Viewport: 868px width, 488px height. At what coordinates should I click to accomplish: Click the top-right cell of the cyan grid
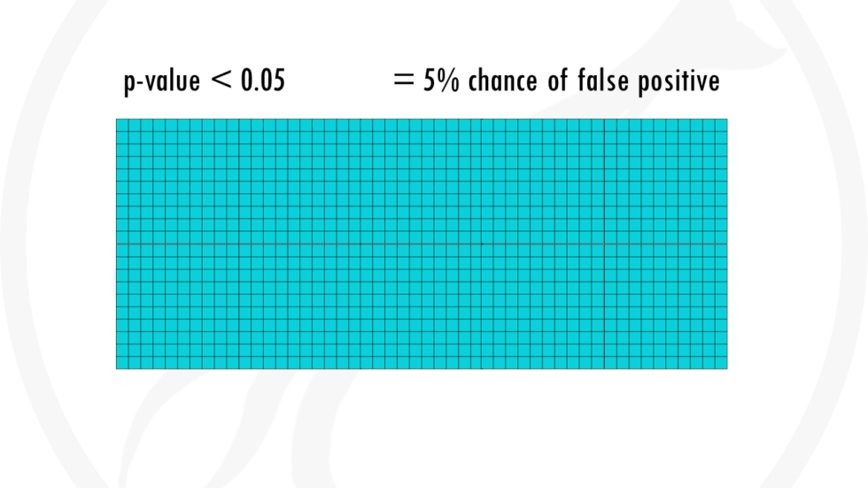pos(721,125)
